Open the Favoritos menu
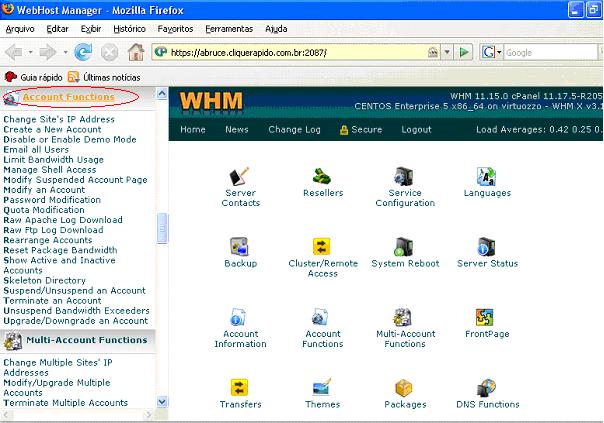This screenshot has height=423, width=604. (175, 29)
